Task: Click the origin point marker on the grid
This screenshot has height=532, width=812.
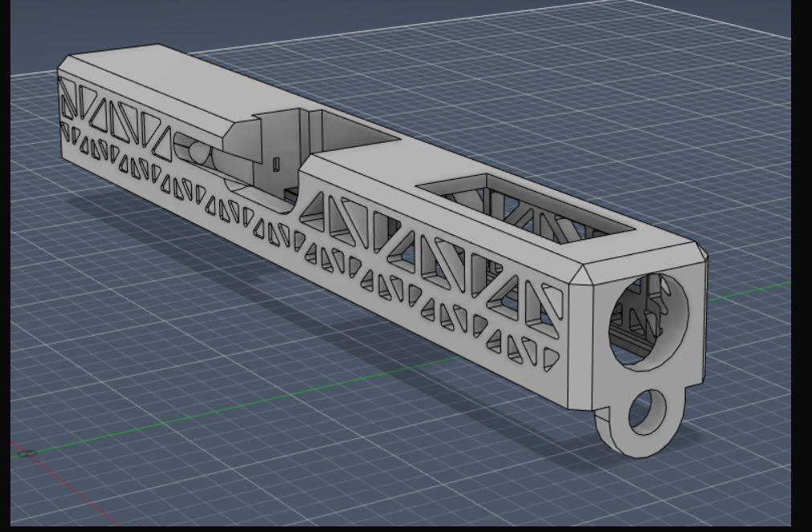Action: coord(27,453)
